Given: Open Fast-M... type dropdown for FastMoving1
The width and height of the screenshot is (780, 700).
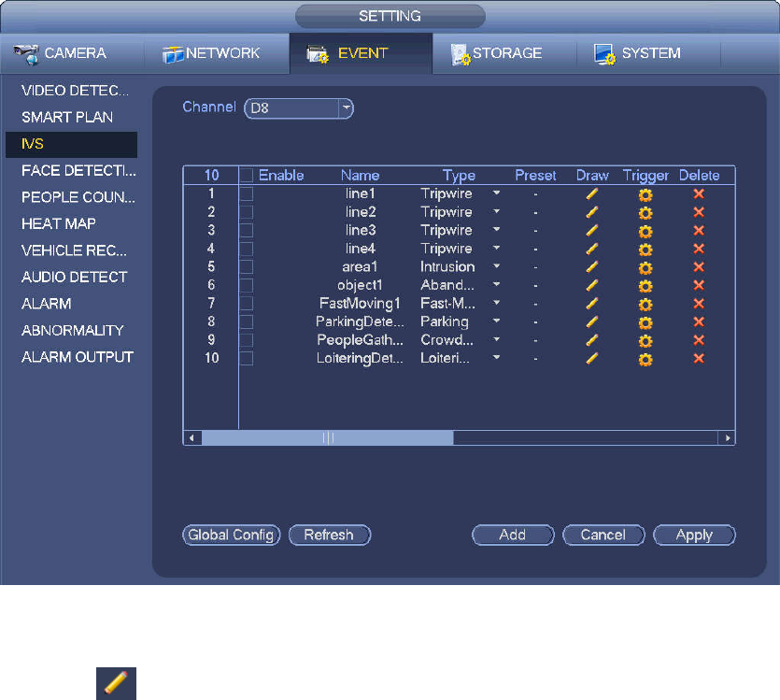Looking at the screenshot, I should tap(496, 303).
